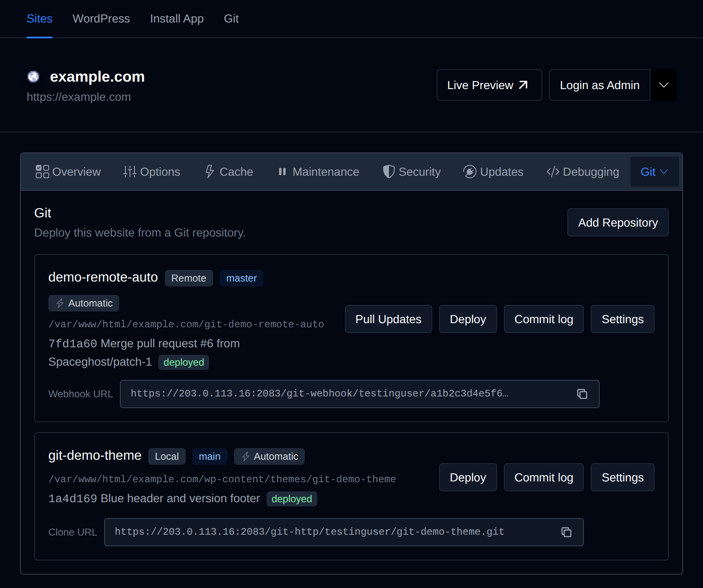703x588 pixels.
Task: Click the Live Preview button
Action: click(489, 85)
